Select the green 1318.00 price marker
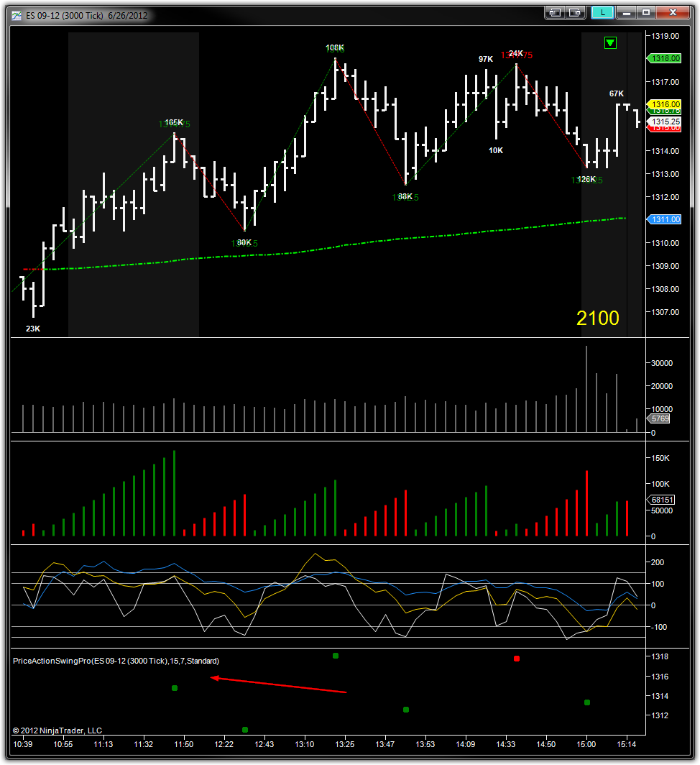Viewport: 700px width, 765px height. 664,58
